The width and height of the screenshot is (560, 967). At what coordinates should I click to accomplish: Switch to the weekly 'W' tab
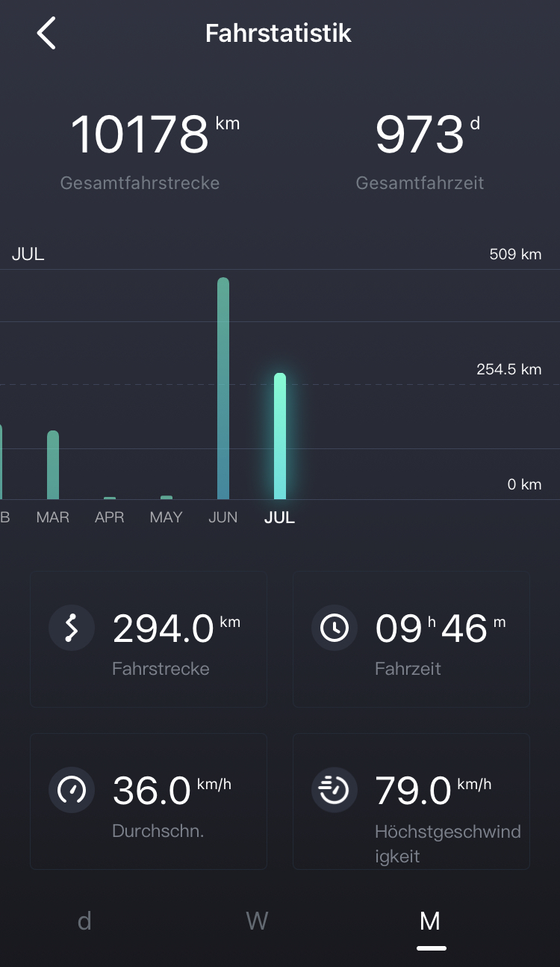pos(257,921)
